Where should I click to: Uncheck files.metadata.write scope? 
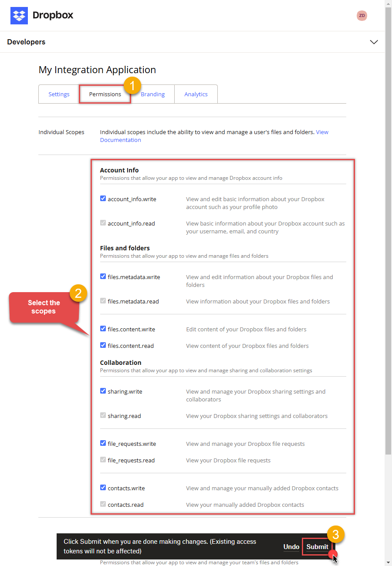(103, 276)
